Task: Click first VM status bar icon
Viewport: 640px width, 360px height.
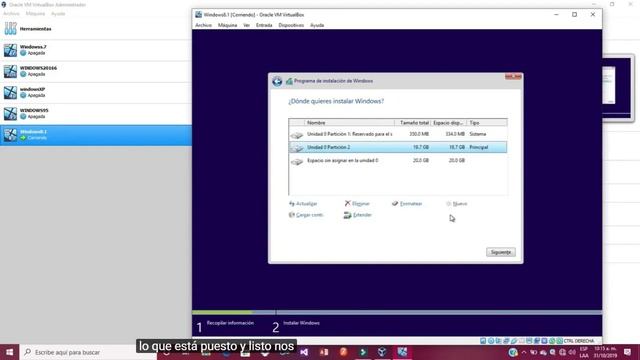Action: pyautogui.click(x=483, y=341)
